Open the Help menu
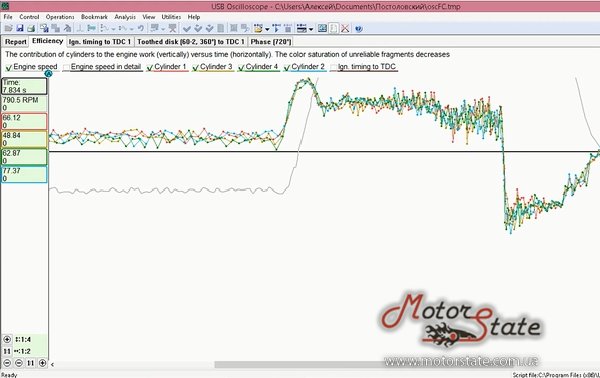The image size is (600, 378). click(x=194, y=17)
